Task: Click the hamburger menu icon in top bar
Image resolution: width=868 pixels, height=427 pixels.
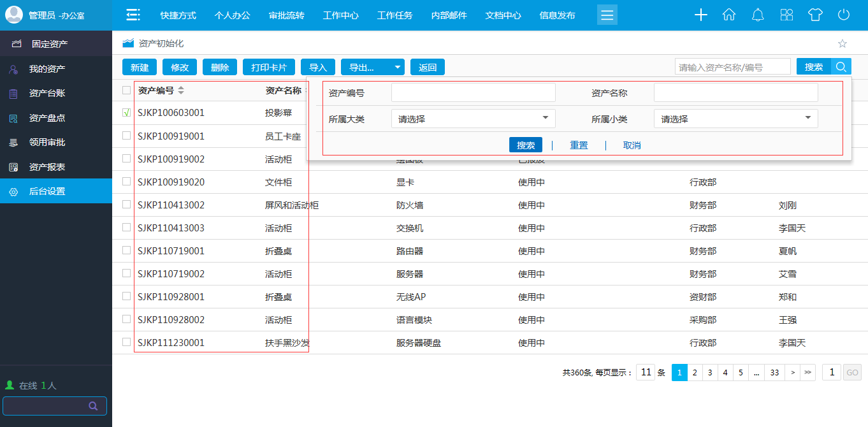Action: (x=607, y=14)
